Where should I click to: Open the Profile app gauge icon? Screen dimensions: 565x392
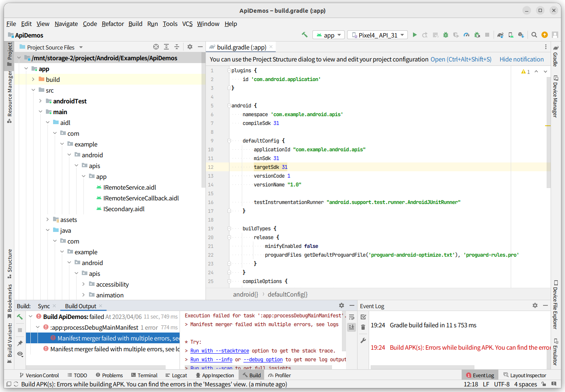466,35
